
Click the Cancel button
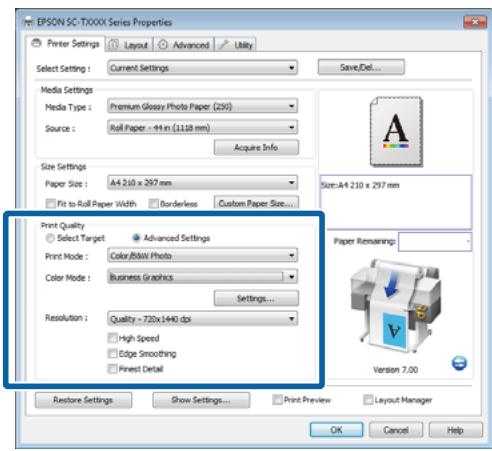tap(396, 430)
